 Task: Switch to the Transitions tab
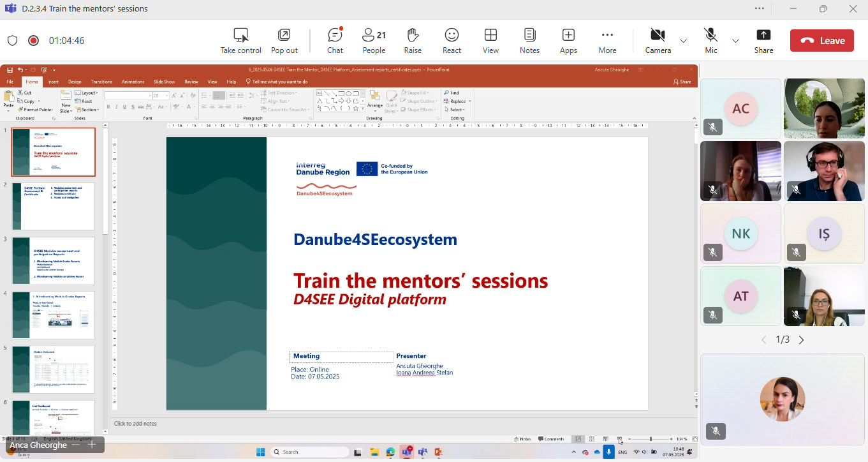pyautogui.click(x=101, y=82)
